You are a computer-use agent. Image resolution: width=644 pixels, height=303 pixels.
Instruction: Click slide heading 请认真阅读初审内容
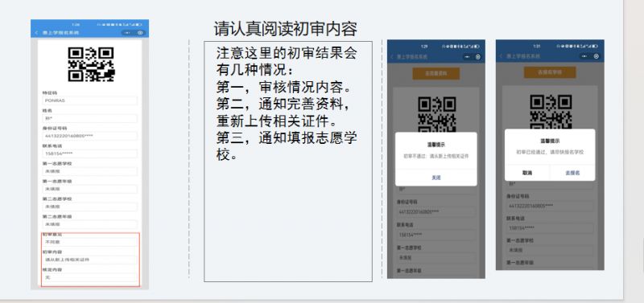(286, 29)
